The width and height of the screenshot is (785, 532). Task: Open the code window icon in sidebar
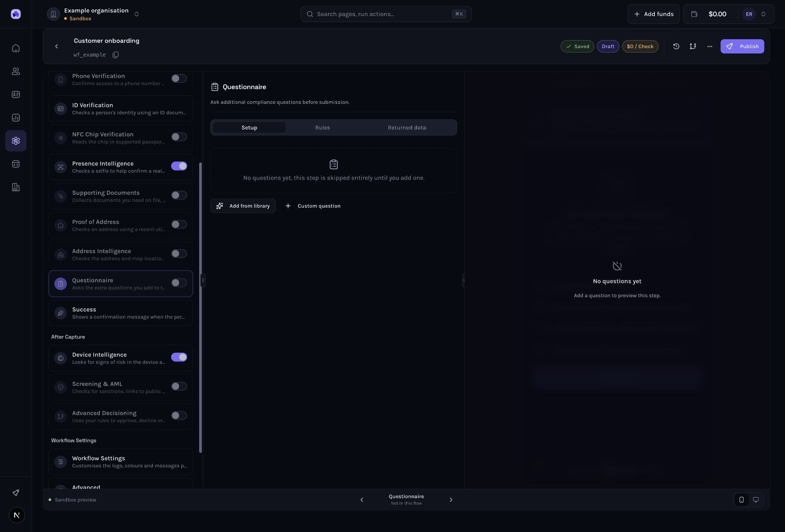16,164
